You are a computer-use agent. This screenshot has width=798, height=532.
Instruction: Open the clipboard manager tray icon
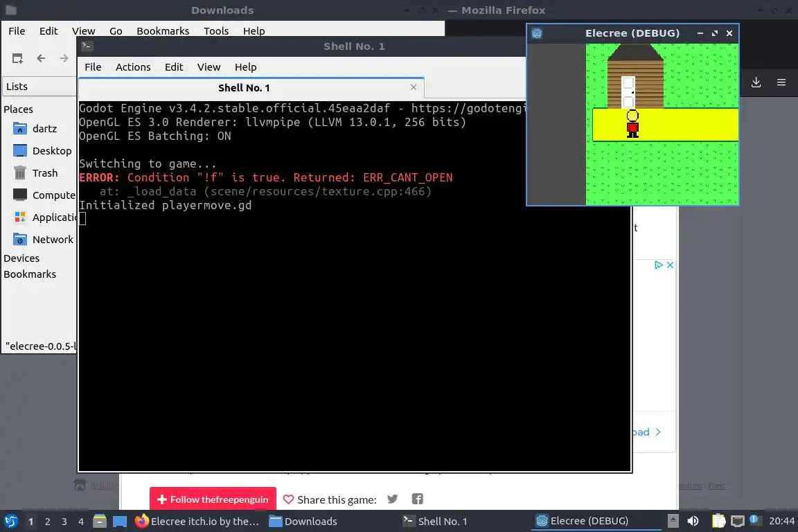718,522
